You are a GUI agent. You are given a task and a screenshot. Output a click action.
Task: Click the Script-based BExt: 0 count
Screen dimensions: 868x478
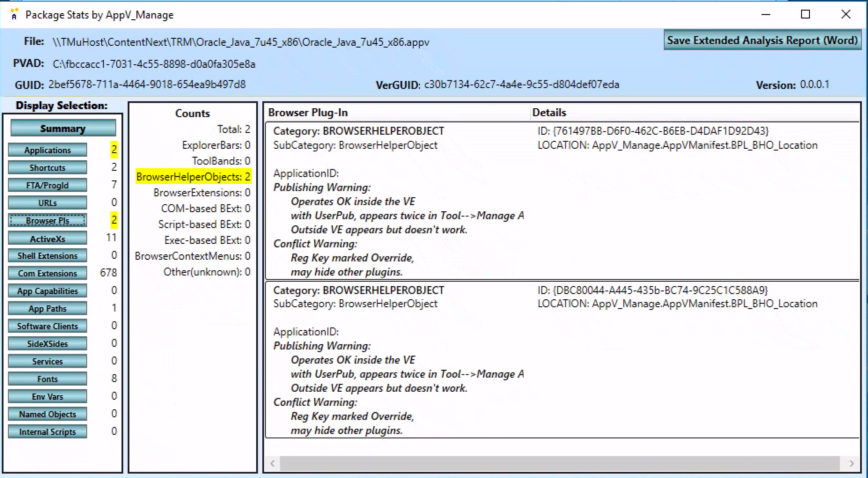tap(204, 224)
